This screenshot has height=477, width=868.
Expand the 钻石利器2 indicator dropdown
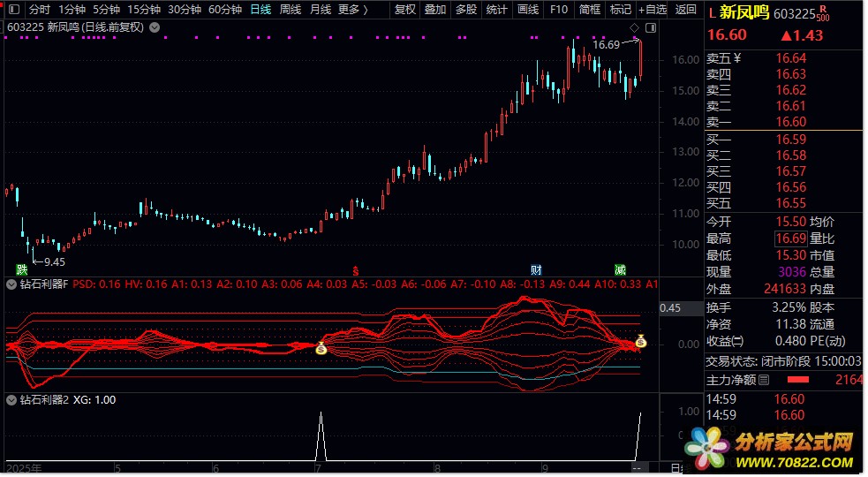click(11, 399)
